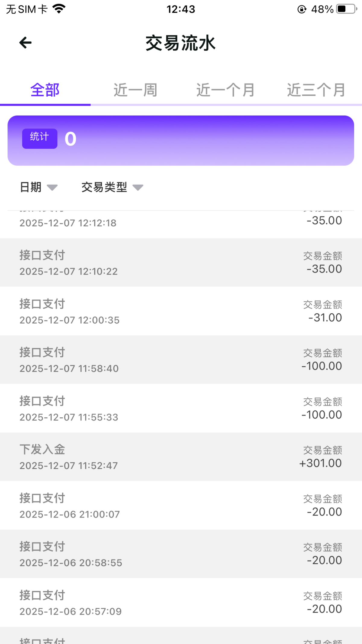Open the 接口支付 transaction at 11:55:33
Screen dimensions: 362x644
[181, 408]
